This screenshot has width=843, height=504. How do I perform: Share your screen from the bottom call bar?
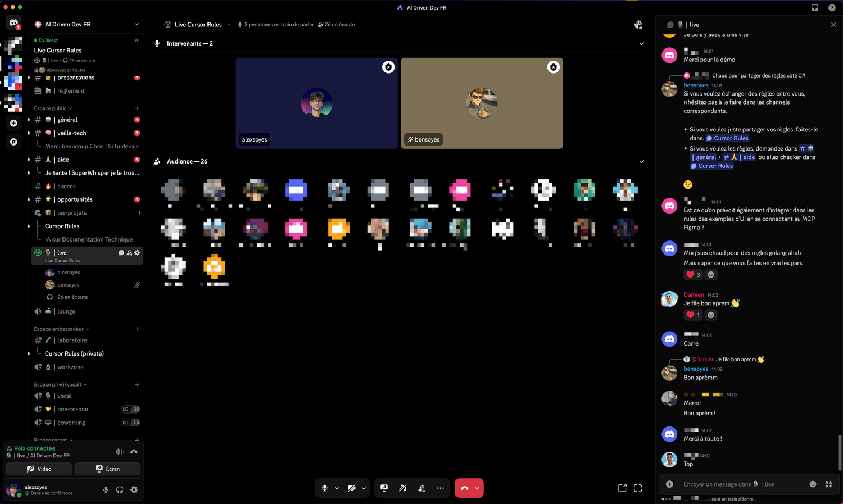pyautogui.click(x=384, y=488)
